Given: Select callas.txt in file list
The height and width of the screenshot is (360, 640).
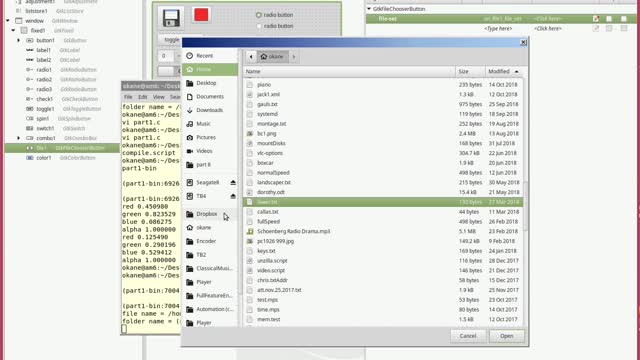Looking at the screenshot, I should click(x=382, y=212).
